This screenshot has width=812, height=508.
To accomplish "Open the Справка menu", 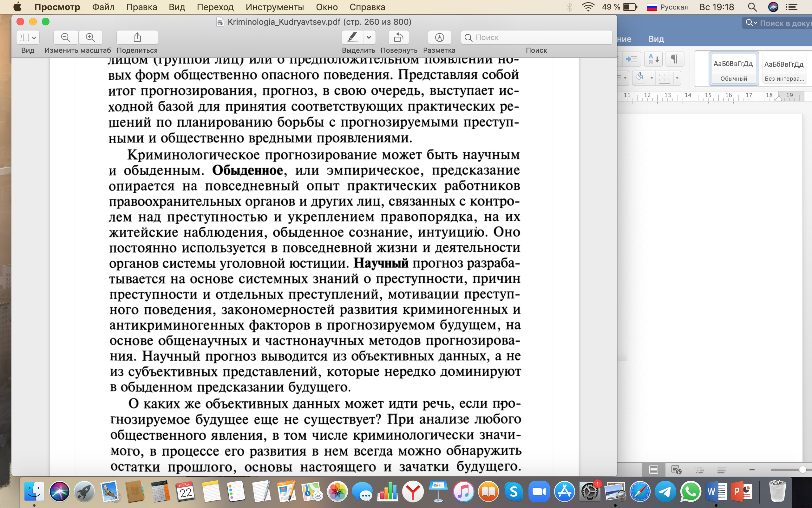I will [x=367, y=7].
